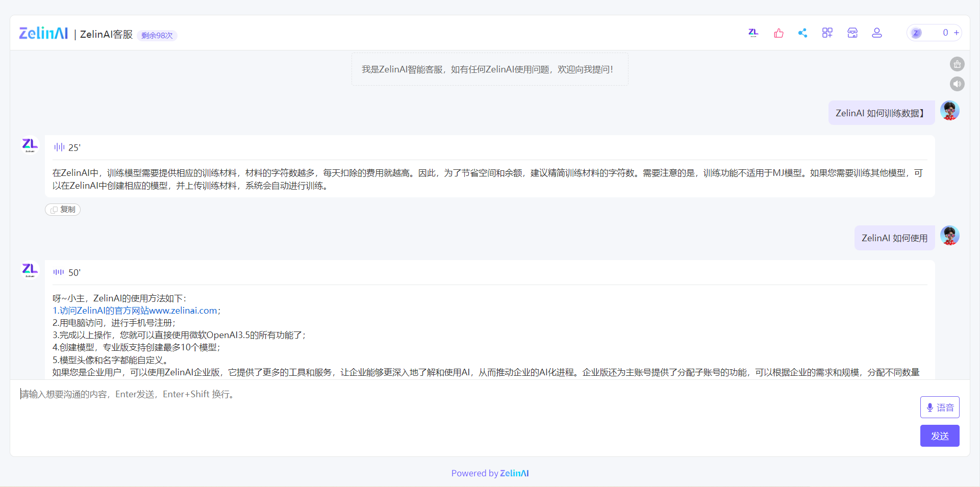Click the line '呀~小主，ZelinAI的使用方法如下'
The height and width of the screenshot is (487, 980).
119,298
